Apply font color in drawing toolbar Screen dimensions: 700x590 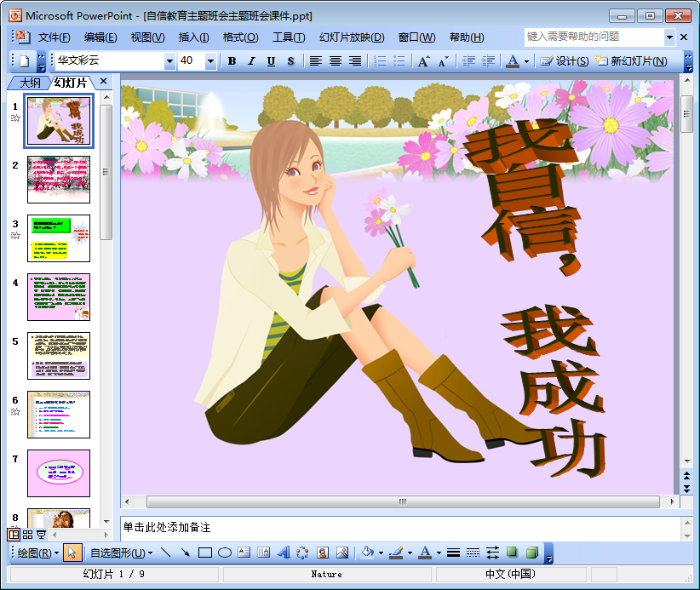426,553
